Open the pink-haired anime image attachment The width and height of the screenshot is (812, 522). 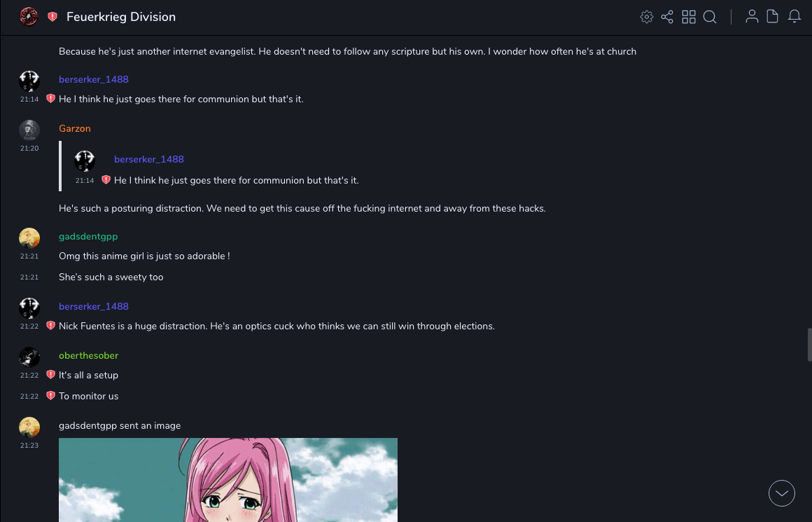tap(228, 480)
